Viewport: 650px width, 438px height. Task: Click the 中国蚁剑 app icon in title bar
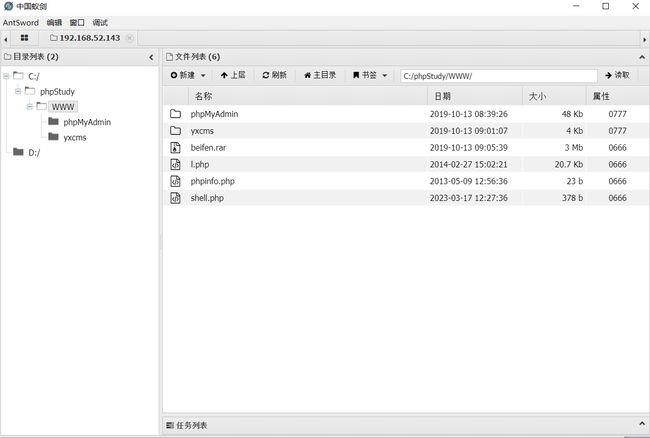coord(8,6)
